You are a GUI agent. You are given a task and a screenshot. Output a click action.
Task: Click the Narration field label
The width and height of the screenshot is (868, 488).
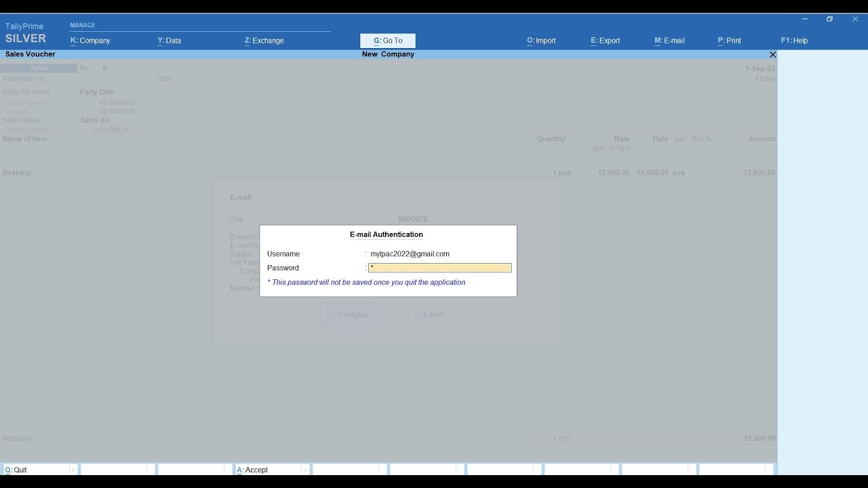pos(18,439)
